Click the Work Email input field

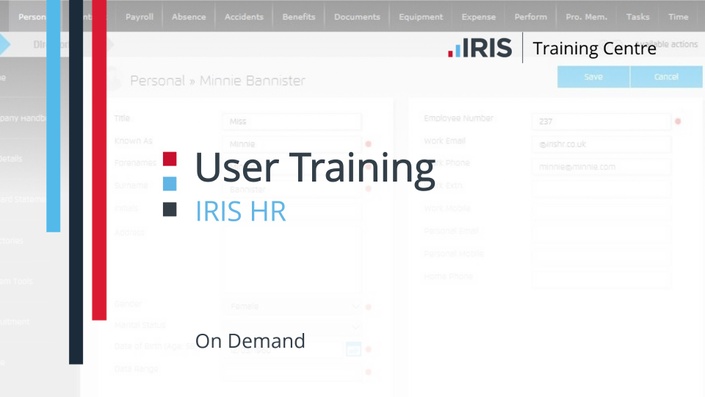click(601, 144)
